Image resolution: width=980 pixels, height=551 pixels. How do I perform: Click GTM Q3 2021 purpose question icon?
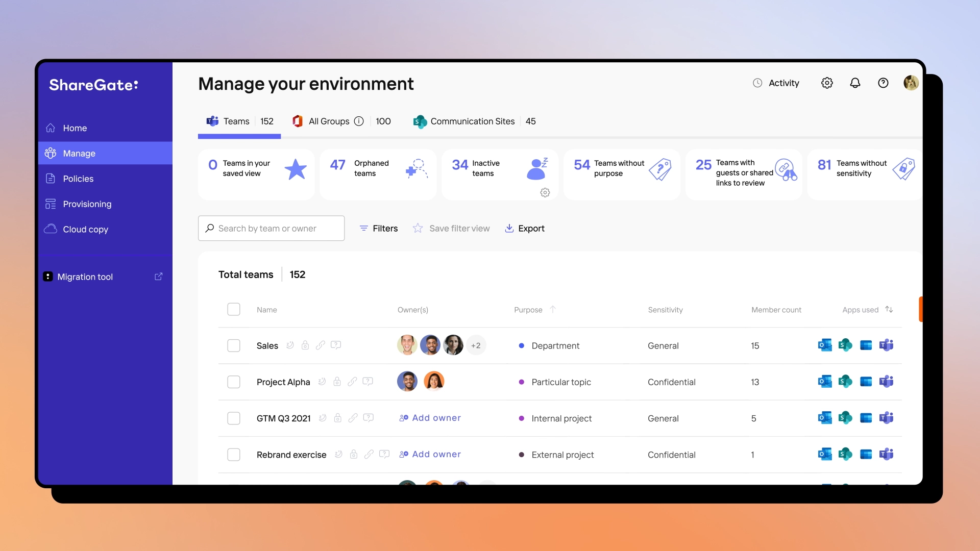(x=369, y=418)
